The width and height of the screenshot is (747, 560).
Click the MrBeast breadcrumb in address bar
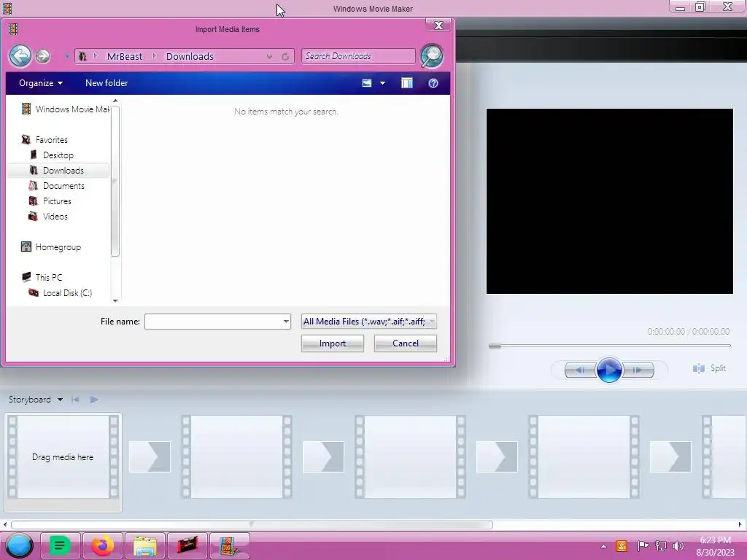[x=124, y=56]
